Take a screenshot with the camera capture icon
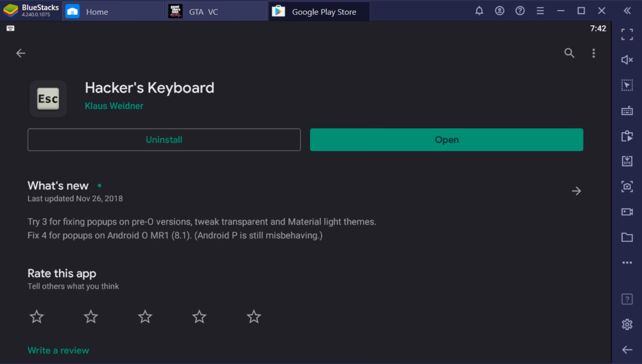 coord(627,187)
